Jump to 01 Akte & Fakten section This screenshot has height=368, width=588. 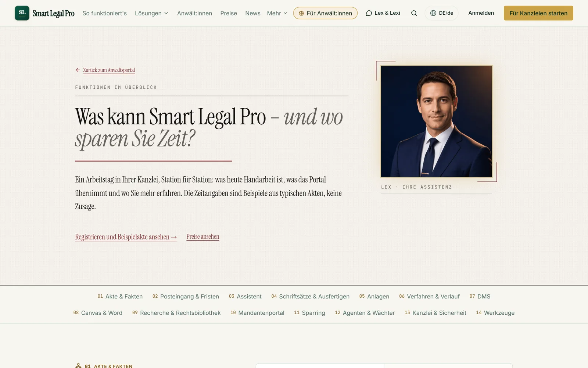pyautogui.click(x=120, y=296)
